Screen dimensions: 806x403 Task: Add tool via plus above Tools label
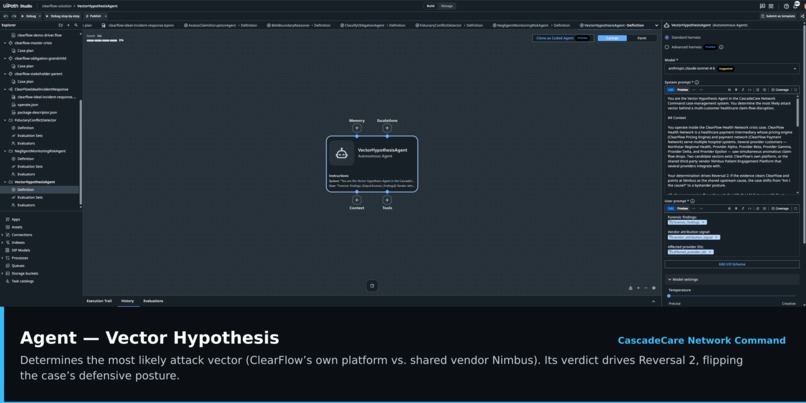click(x=387, y=200)
